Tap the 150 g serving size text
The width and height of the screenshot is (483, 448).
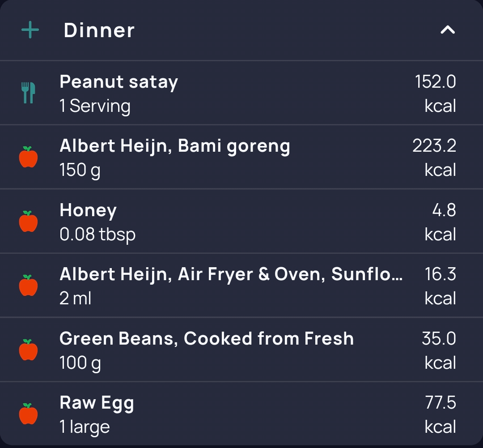80,170
